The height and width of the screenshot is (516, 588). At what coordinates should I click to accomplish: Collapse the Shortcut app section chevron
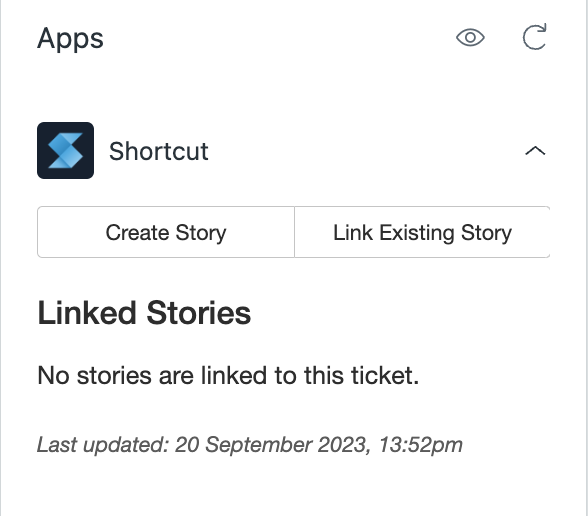(535, 151)
